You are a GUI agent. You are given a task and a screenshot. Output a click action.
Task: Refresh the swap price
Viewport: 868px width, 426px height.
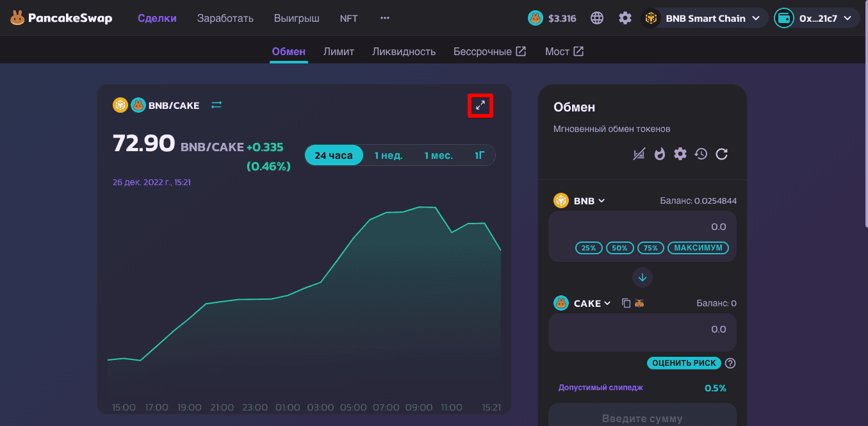pyautogui.click(x=721, y=154)
